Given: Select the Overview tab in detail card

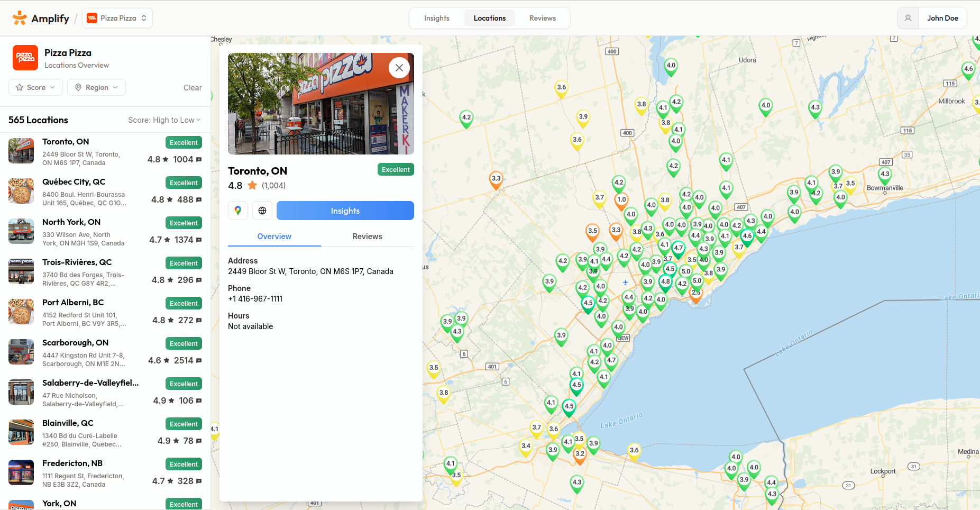Looking at the screenshot, I should (274, 236).
